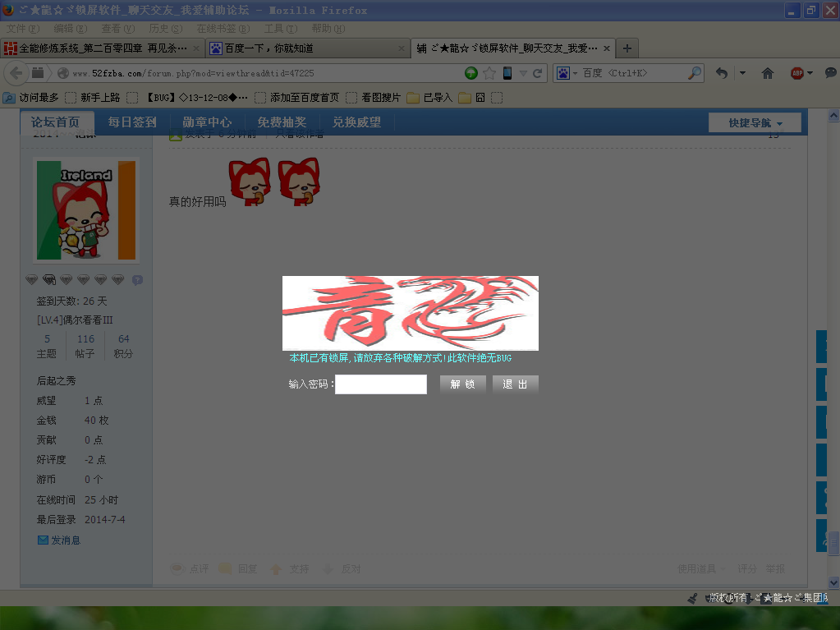Open the address bar dropdown arrow
This screenshot has height=630, width=840.
[x=523, y=73]
